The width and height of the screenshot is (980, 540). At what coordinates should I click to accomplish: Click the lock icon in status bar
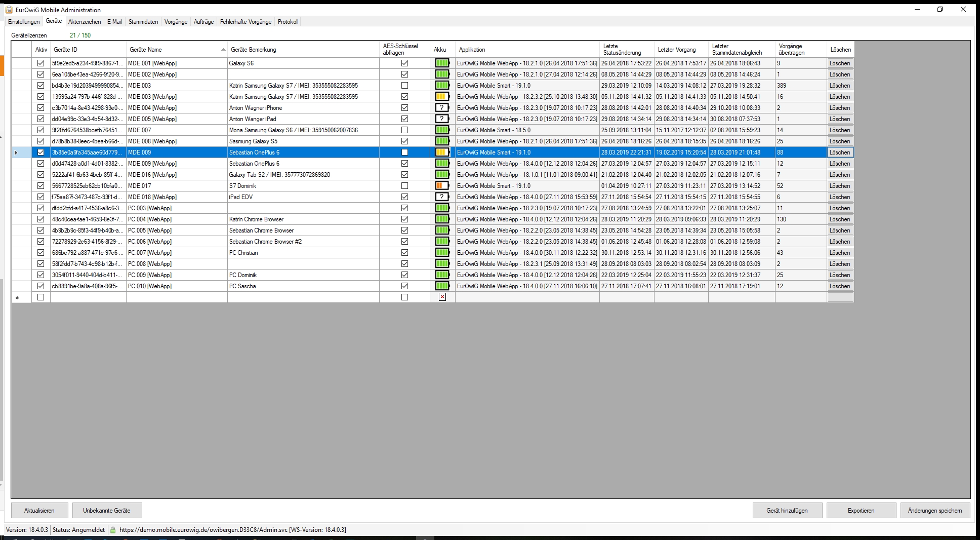pos(113,530)
